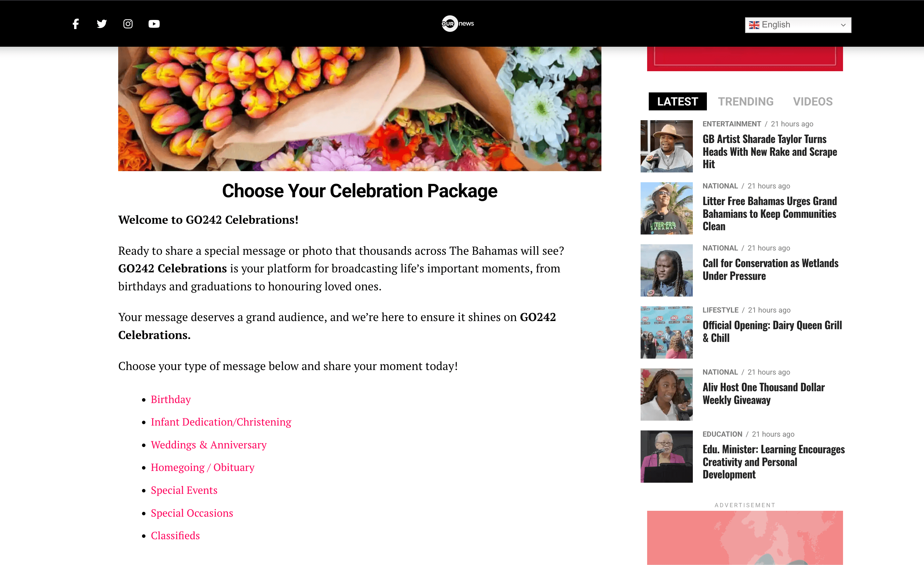Open Weddings & Anniversary link
This screenshot has width=924, height=565.
click(209, 444)
